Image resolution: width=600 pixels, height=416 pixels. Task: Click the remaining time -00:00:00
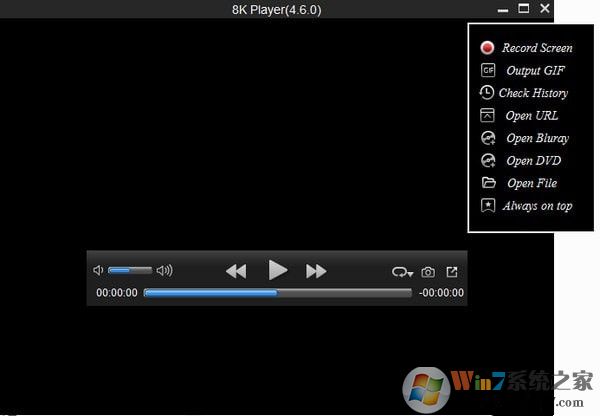(x=441, y=293)
